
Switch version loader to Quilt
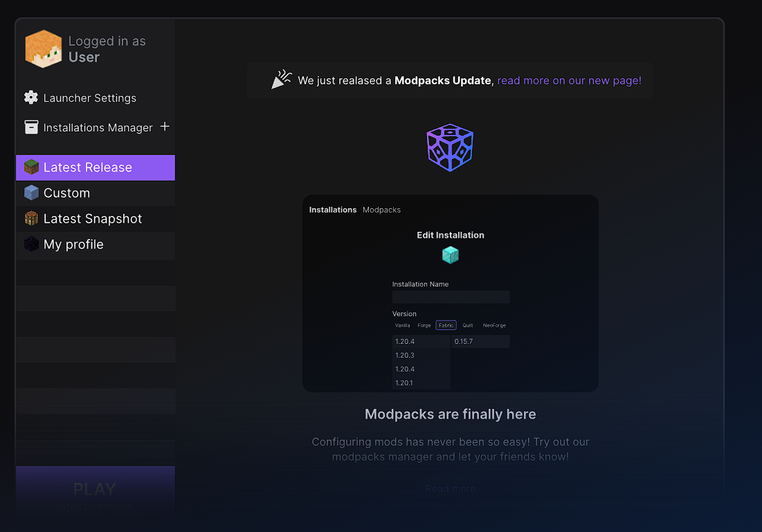click(x=467, y=325)
